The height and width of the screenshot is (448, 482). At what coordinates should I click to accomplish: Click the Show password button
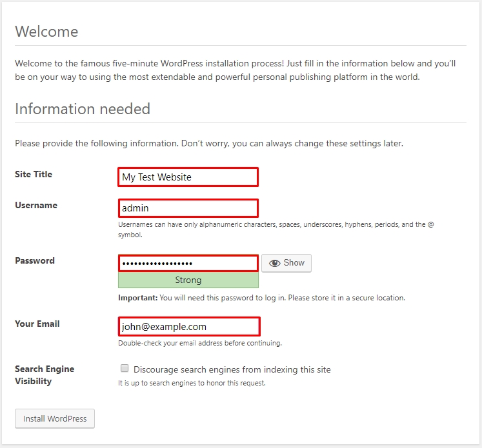[x=286, y=263]
